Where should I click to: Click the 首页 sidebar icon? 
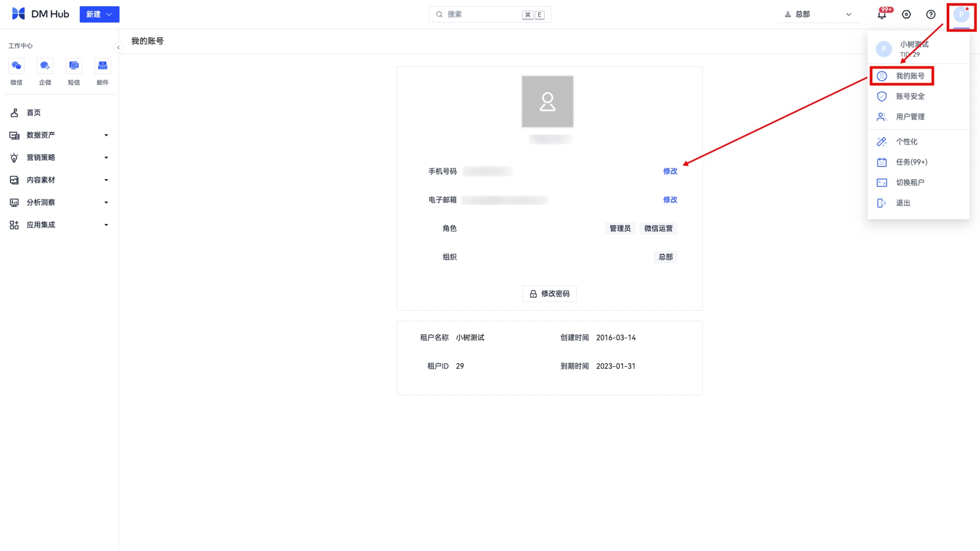coord(14,113)
